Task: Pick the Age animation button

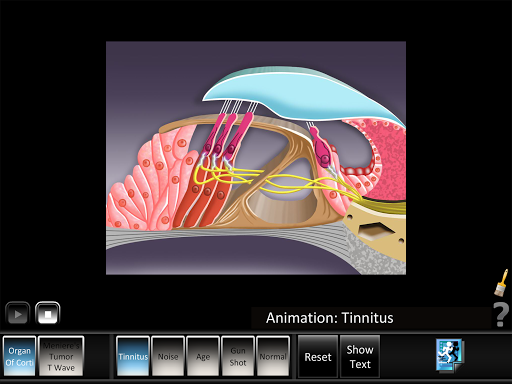Action: tap(203, 356)
